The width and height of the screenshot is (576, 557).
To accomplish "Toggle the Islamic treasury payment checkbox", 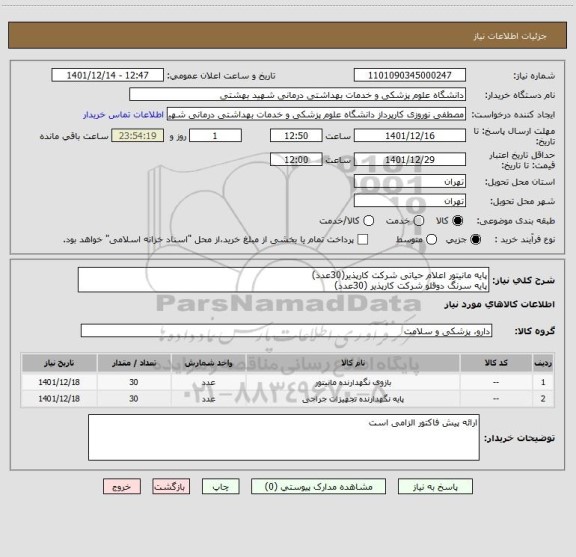I will tap(363, 240).
